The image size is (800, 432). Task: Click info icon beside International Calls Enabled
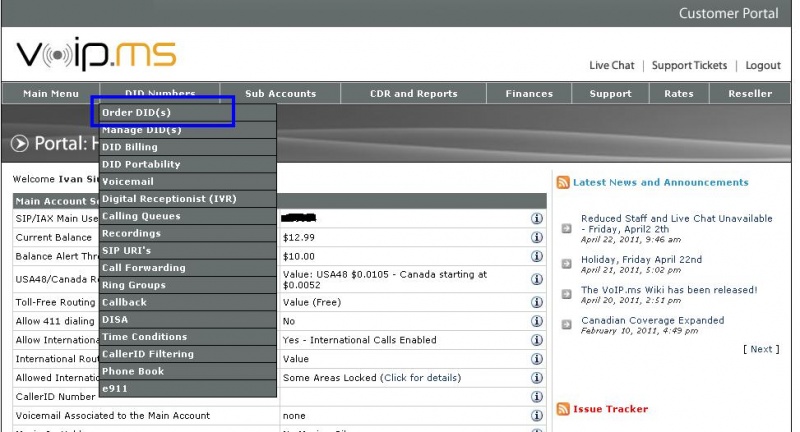tap(536, 340)
